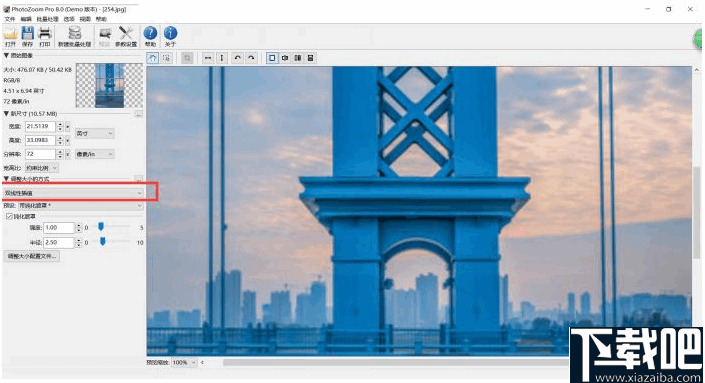Adjust the 半径 radius slider handle
This screenshot has width=705, height=383.
(103, 242)
